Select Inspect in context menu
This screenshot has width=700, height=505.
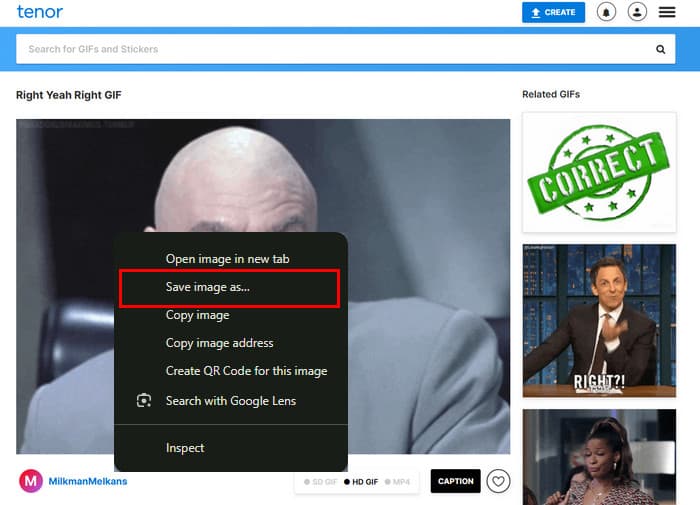click(x=185, y=448)
